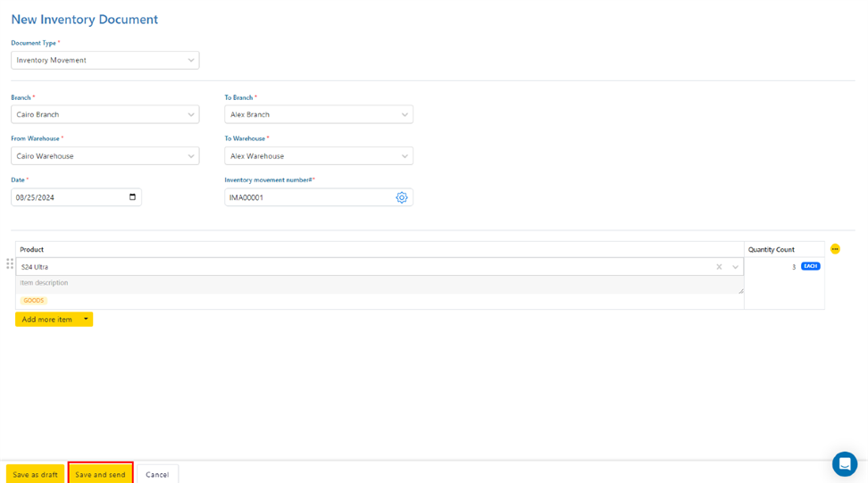The height and width of the screenshot is (483, 868).
Task: Click the Cancel button
Action: pos(157,474)
